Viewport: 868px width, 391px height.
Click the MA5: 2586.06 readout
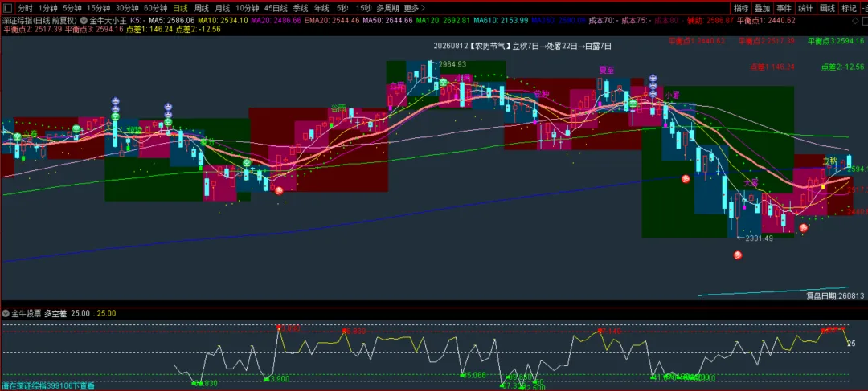coord(171,20)
